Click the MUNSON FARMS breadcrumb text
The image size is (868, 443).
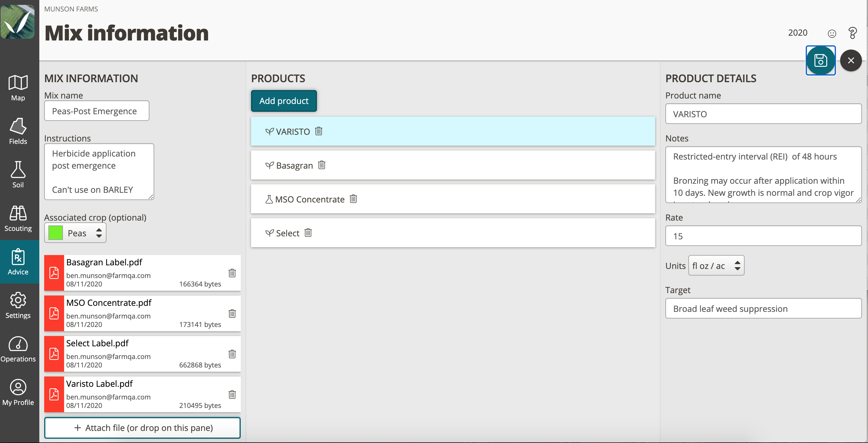pyautogui.click(x=71, y=9)
